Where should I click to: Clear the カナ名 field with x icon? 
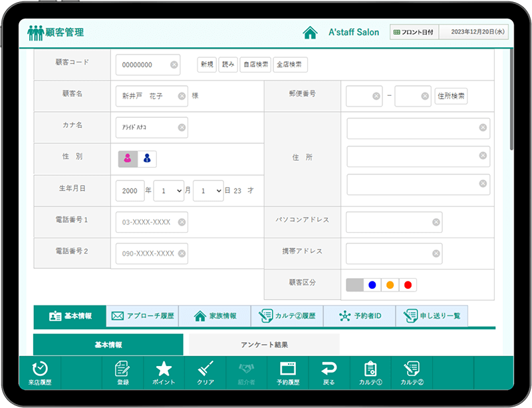click(182, 127)
